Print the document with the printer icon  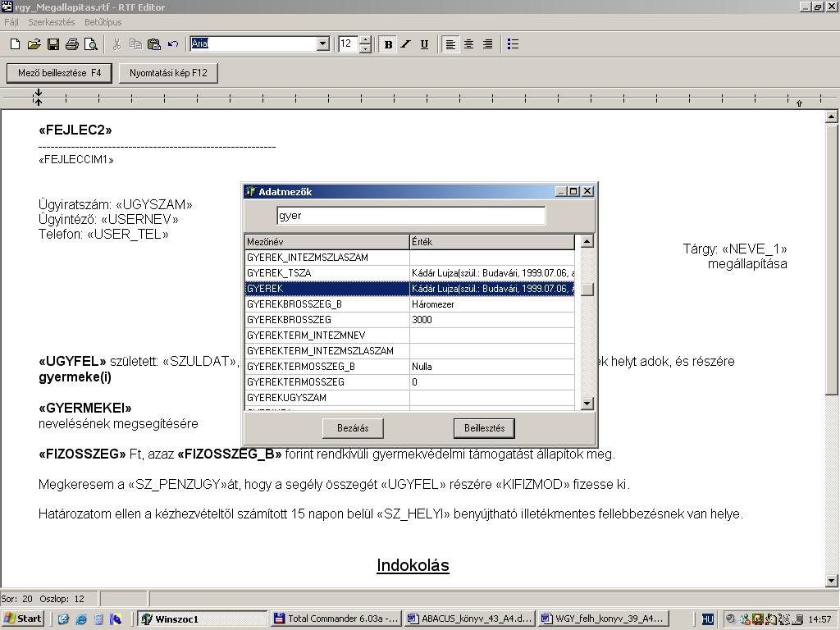(x=72, y=44)
